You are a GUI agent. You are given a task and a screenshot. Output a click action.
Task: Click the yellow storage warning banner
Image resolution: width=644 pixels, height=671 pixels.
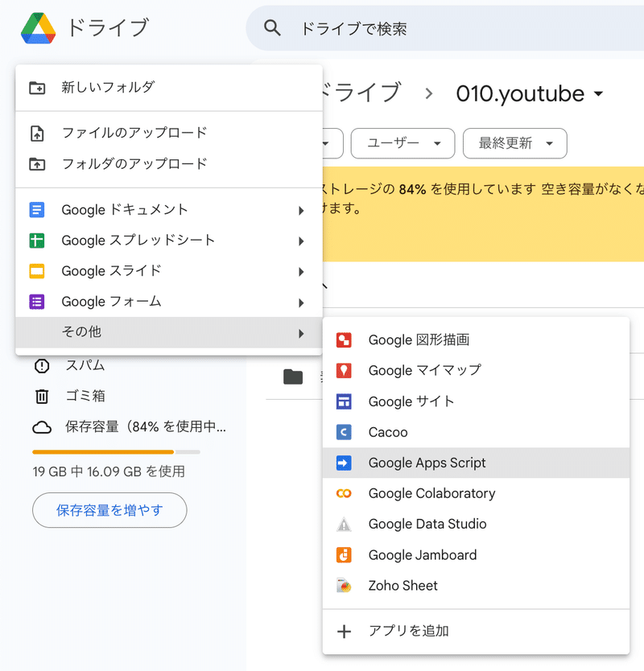pos(483,214)
